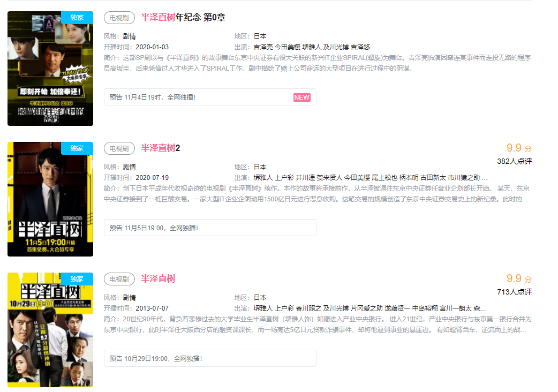Click the 9.9 分 score for 半泽直树2
Viewport: 558px width, 392px height.
(x=519, y=148)
